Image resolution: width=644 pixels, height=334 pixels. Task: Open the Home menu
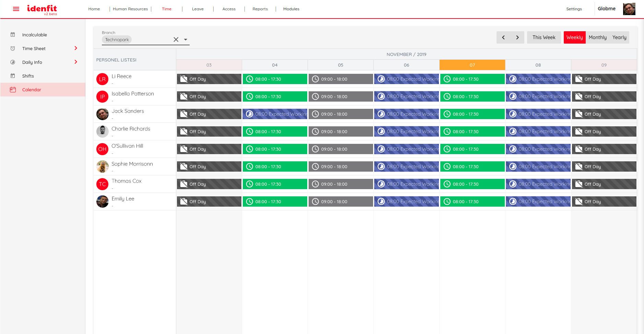coord(94,9)
